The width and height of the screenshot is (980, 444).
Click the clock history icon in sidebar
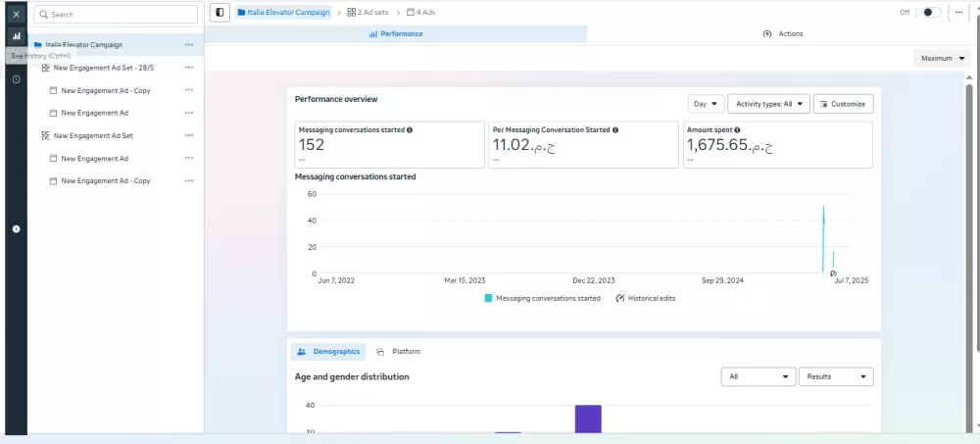click(17, 79)
